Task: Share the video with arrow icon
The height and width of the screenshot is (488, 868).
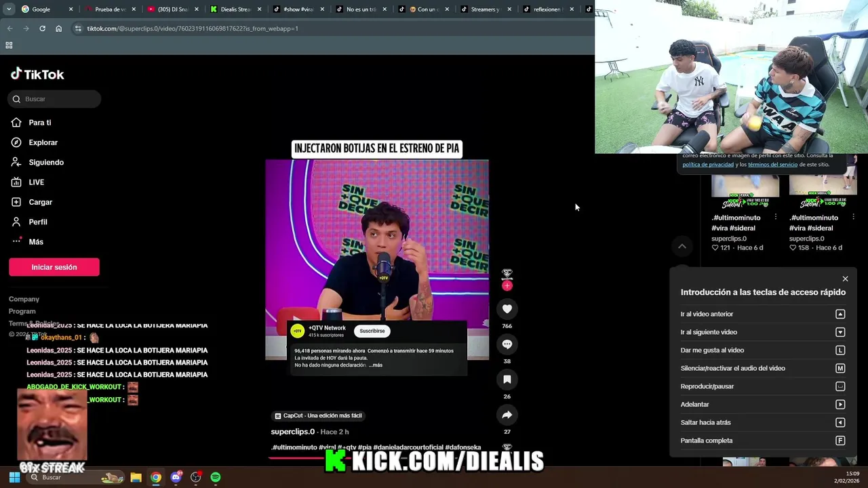Action: pyautogui.click(x=507, y=415)
